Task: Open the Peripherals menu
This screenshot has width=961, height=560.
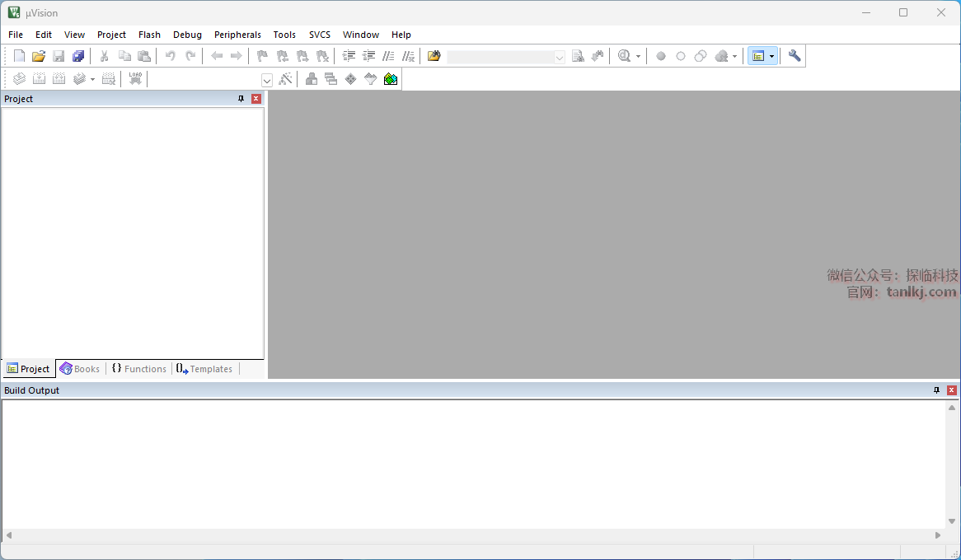Action: [237, 35]
